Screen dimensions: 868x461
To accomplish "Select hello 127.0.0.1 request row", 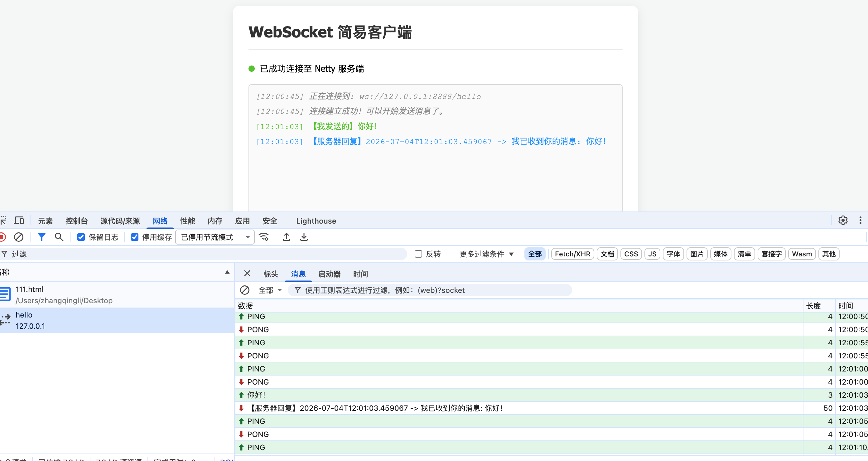I will (x=117, y=320).
